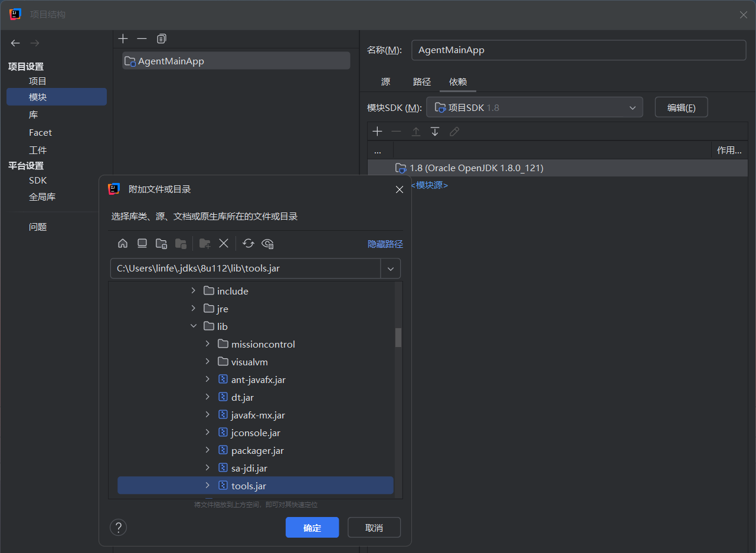
Task: Select 库 in the project settings sidebar
Action: point(34,114)
